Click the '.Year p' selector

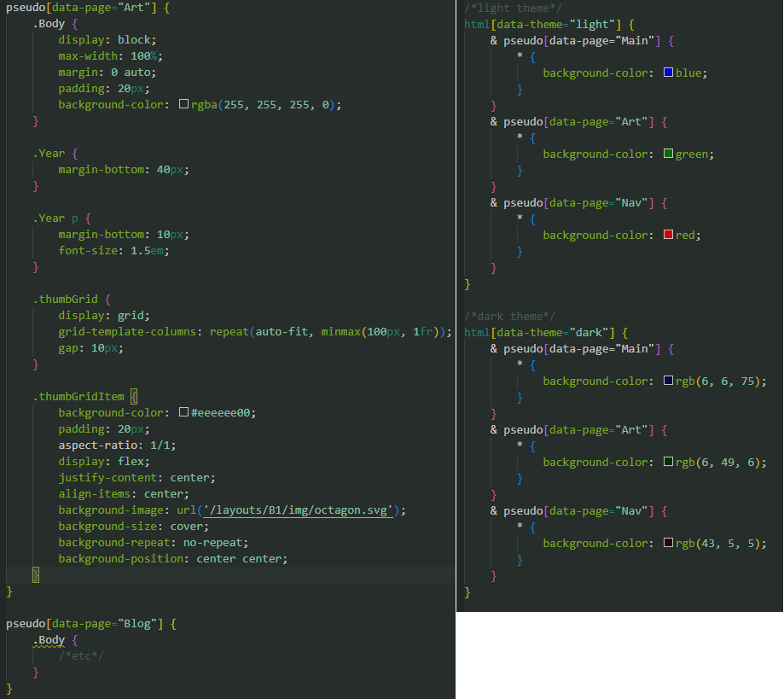tap(55, 218)
